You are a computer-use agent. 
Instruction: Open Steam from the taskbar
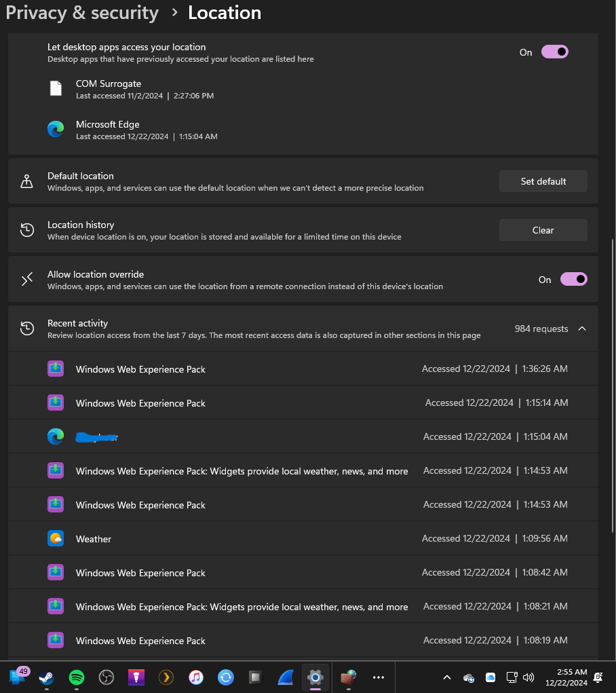click(x=47, y=677)
